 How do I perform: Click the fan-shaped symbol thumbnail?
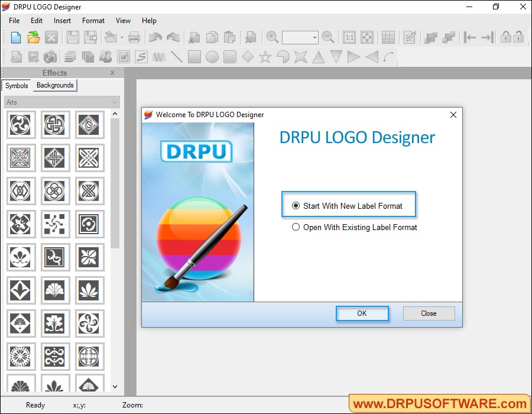coord(55,290)
